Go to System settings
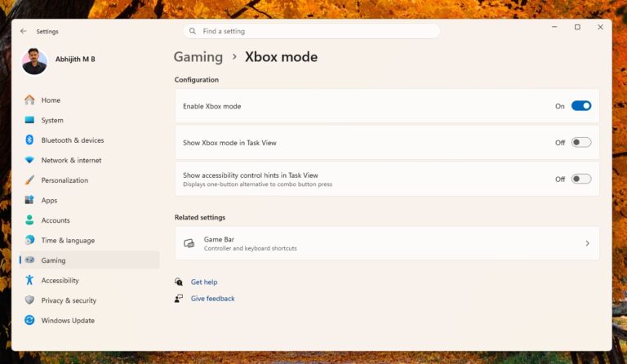Viewport: 627px width, 364px height. tap(90, 120)
